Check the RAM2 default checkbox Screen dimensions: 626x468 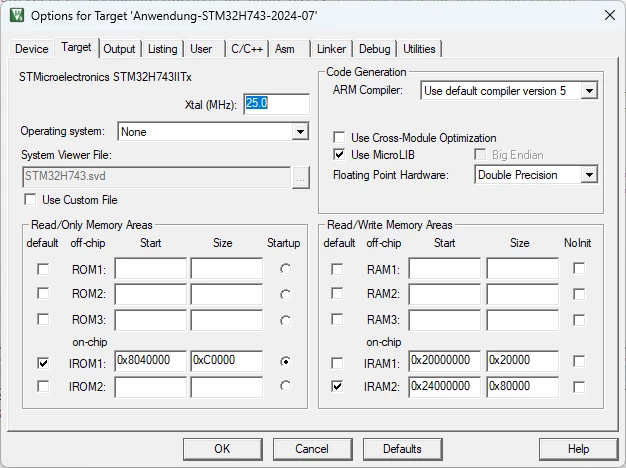337,293
